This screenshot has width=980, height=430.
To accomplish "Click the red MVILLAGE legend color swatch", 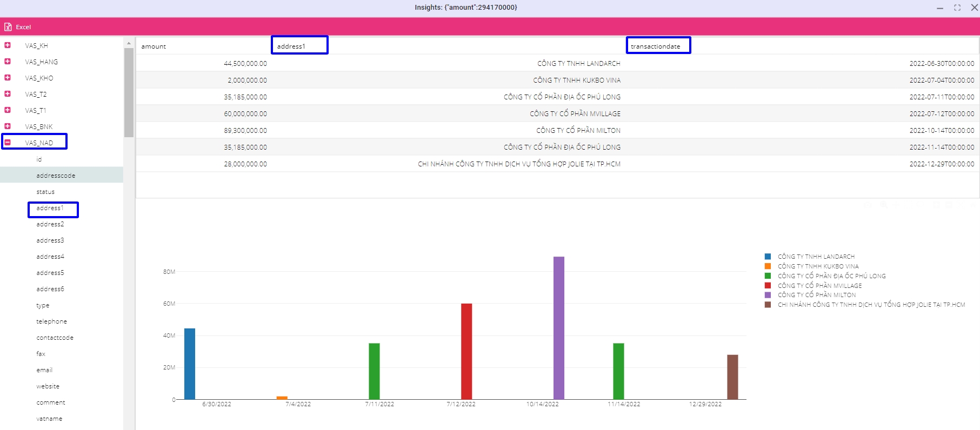I will pos(768,285).
